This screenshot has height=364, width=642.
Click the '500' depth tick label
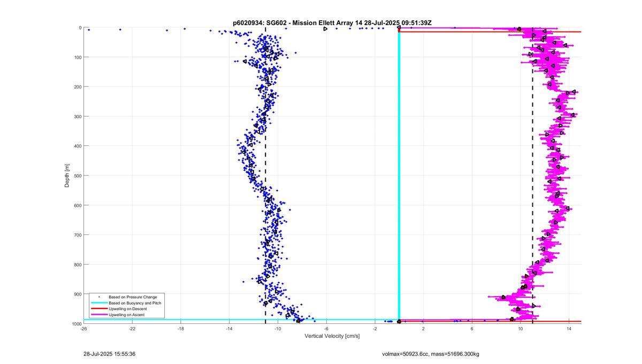77,175
